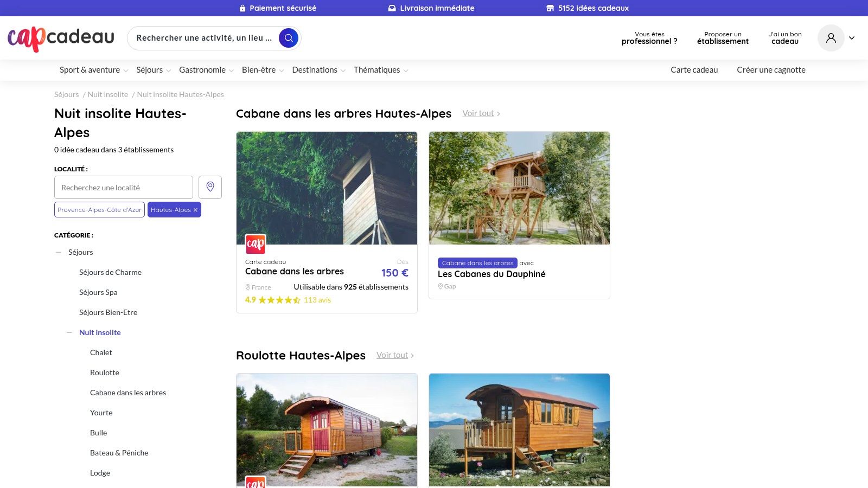Open the Sport & aventure menu
Viewport: 868px width, 488px height.
[94, 70]
